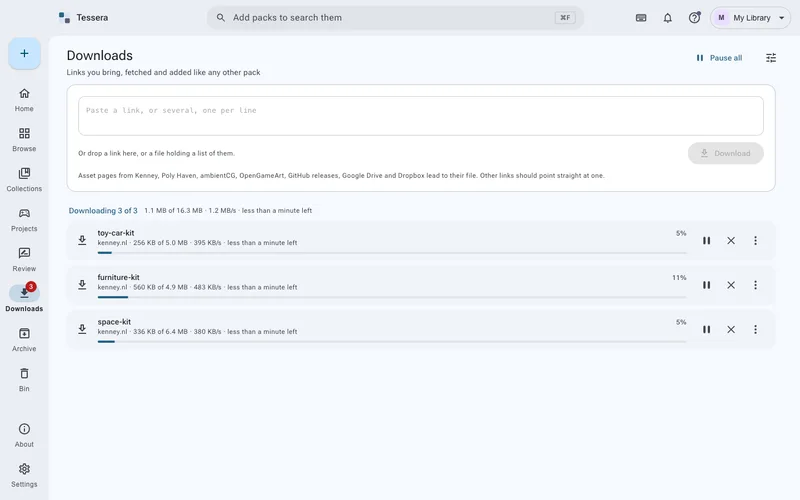Open Review in the sidebar

[x=24, y=260]
